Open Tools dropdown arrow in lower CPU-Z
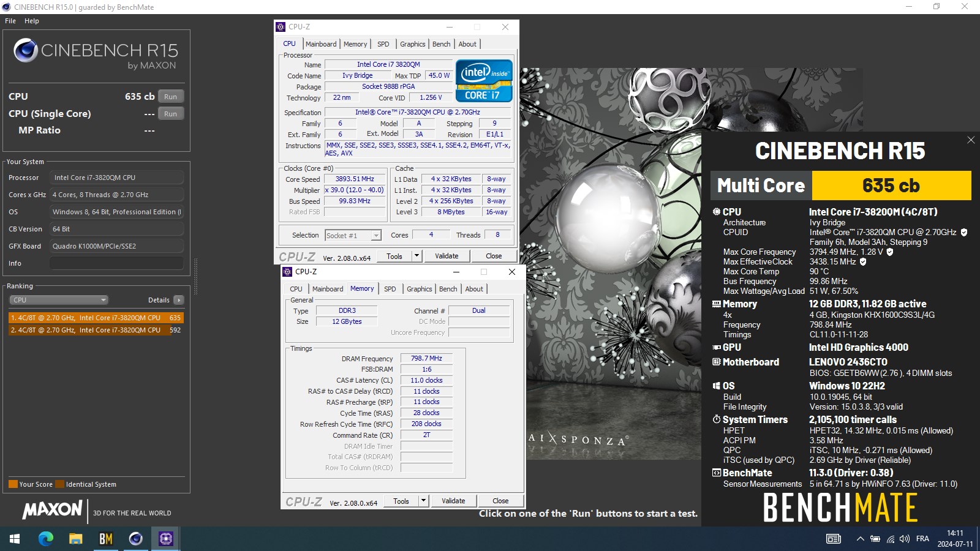 [x=423, y=501]
